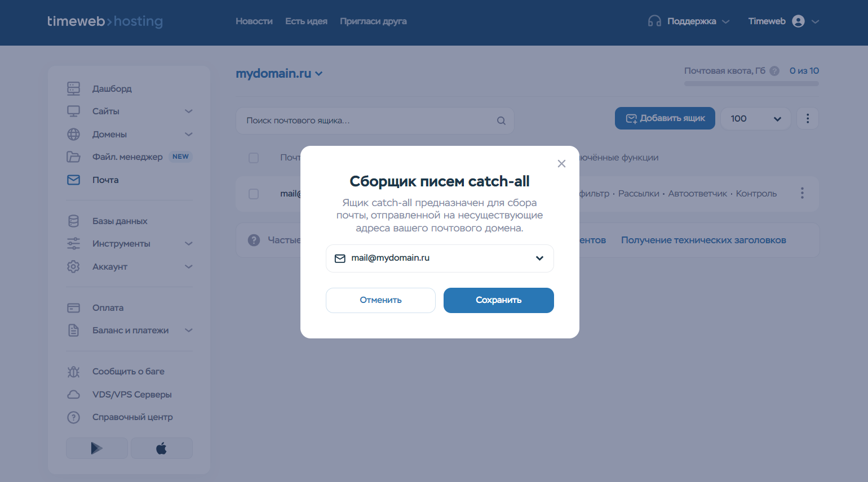
Task: Click the bug icon for Сообщить о баге
Action: coord(73,372)
